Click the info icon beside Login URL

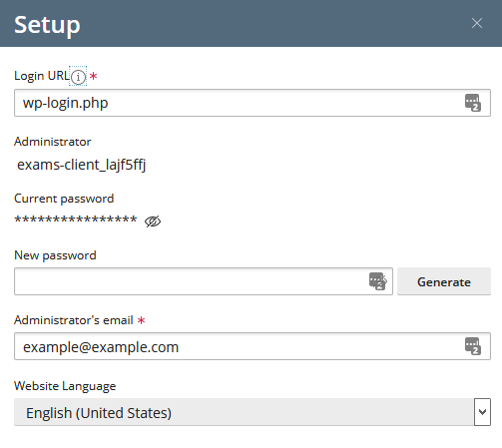tap(78, 77)
